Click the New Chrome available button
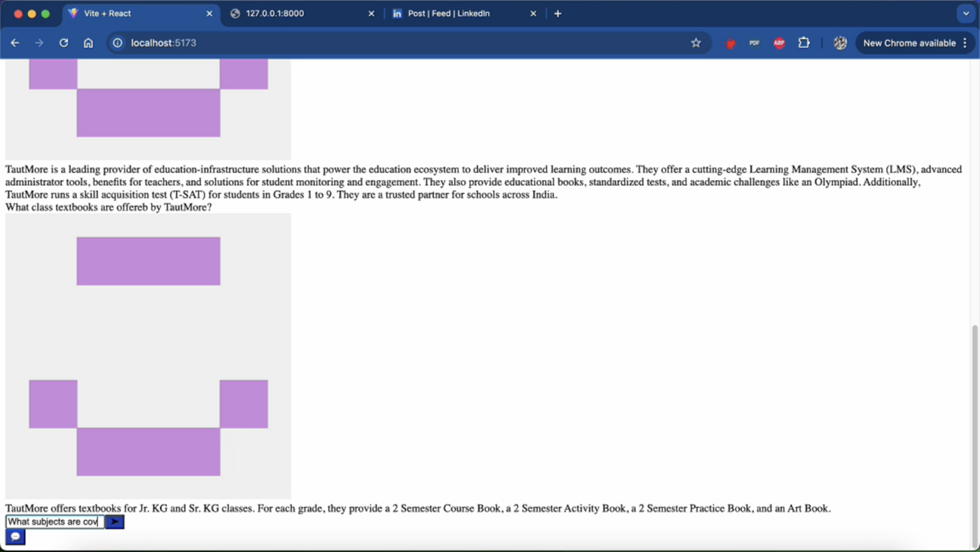 [909, 43]
